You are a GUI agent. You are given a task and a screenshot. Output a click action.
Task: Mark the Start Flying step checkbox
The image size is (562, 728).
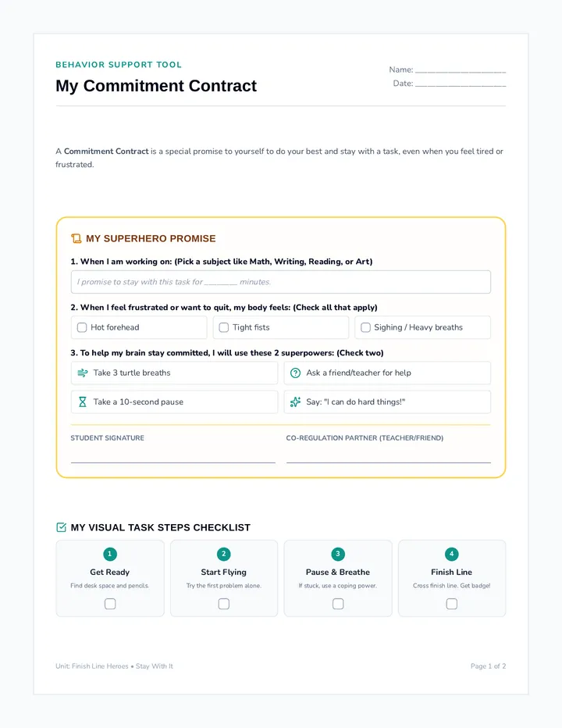(x=224, y=604)
